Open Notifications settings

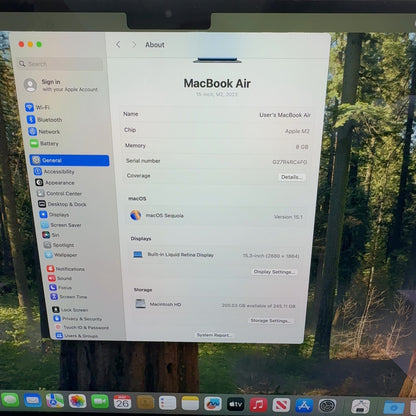pos(66,269)
